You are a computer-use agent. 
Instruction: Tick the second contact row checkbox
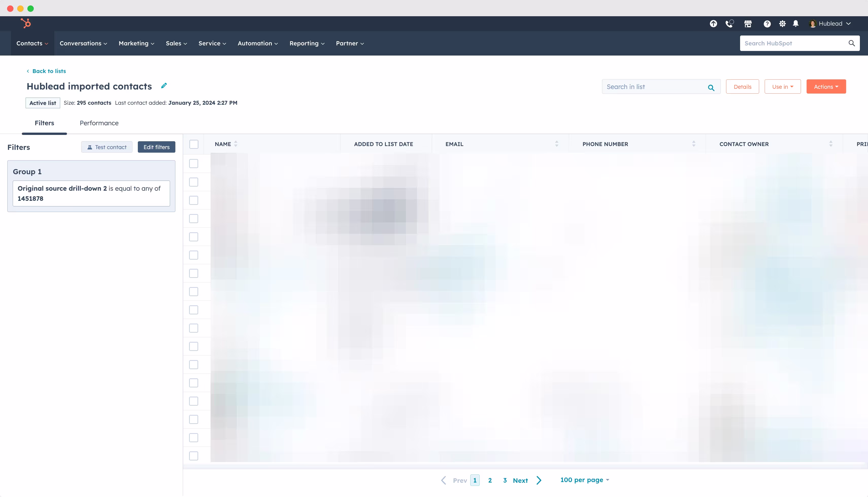tap(194, 182)
